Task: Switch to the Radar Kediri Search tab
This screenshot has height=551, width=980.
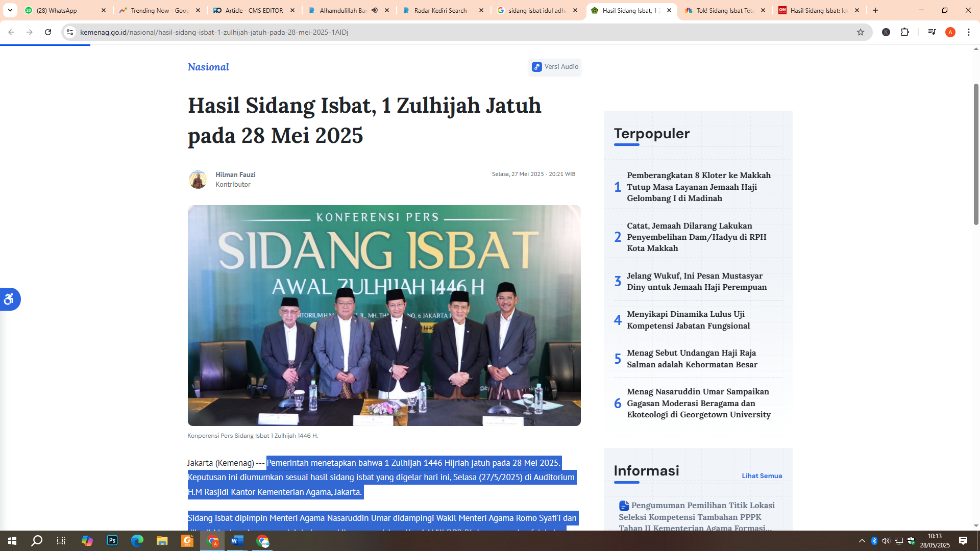Action: 441,10
